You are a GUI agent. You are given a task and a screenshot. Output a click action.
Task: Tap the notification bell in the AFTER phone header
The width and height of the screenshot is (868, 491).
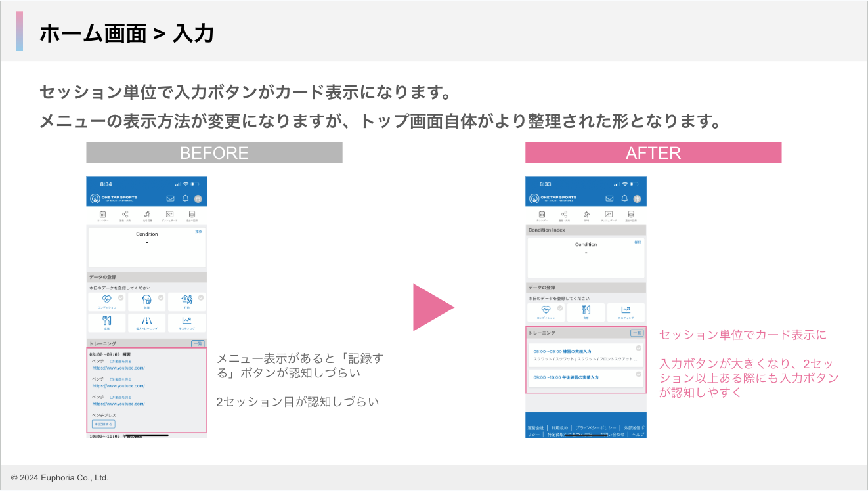pyautogui.click(x=624, y=198)
